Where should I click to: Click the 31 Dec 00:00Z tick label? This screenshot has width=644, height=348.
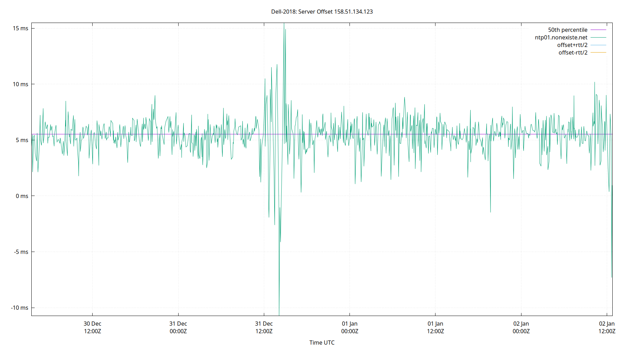[x=178, y=327]
